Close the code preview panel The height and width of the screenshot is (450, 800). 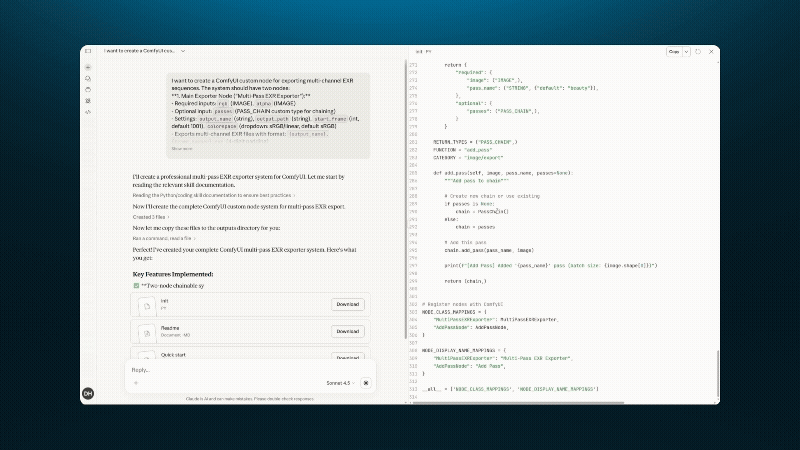(x=711, y=52)
